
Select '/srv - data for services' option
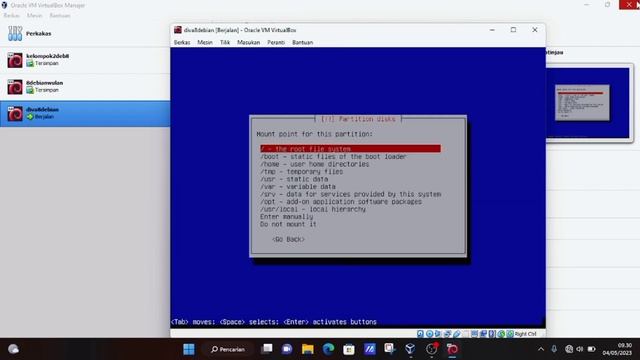(350, 194)
